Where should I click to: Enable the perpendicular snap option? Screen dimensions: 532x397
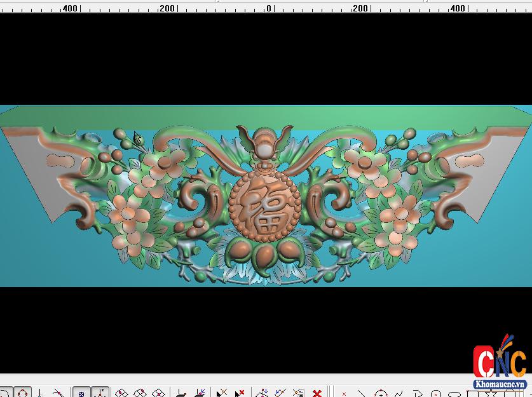coord(39,393)
